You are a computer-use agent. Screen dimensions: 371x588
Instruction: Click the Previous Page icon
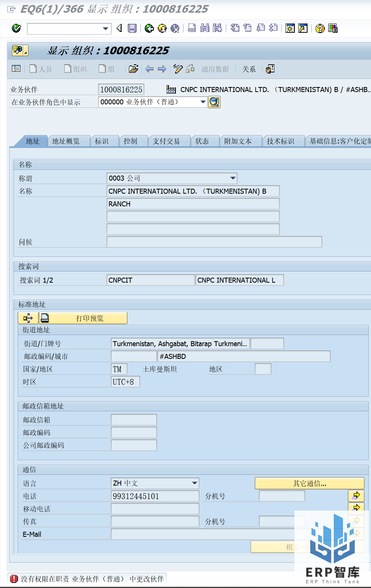tap(248, 28)
